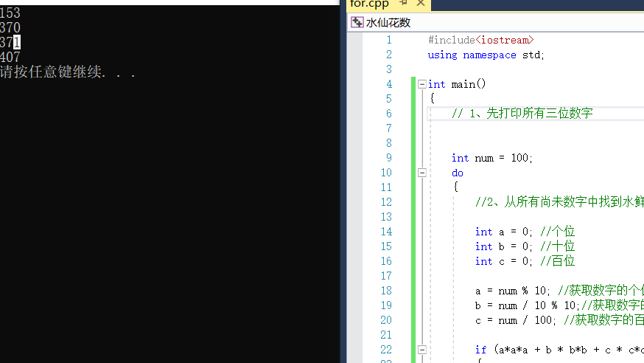
Task: Click the c = num / 100 statement
Action: (516, 321)
